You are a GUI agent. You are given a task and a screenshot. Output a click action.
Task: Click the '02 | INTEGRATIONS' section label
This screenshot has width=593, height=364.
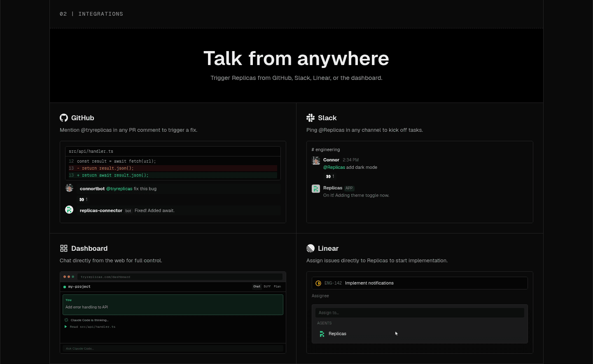coord(91,14)
